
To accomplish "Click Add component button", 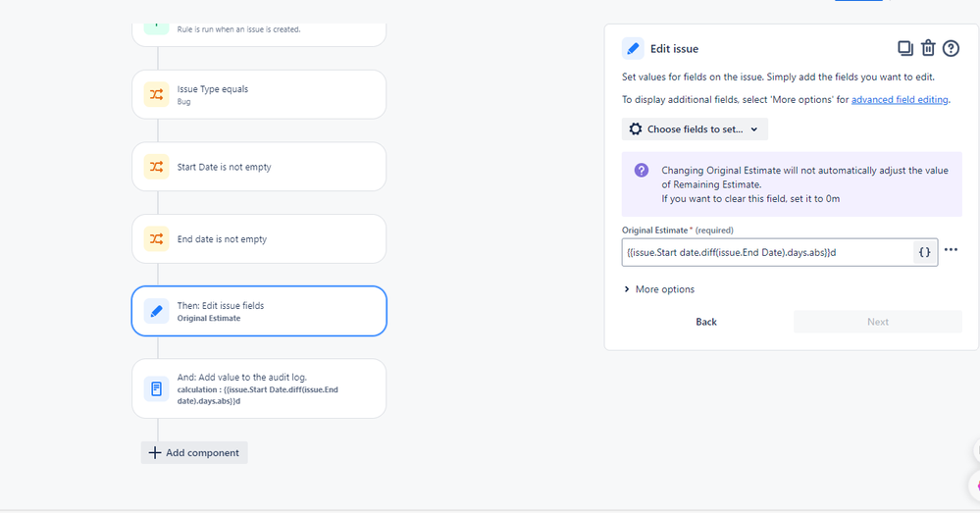I will 194,452.
